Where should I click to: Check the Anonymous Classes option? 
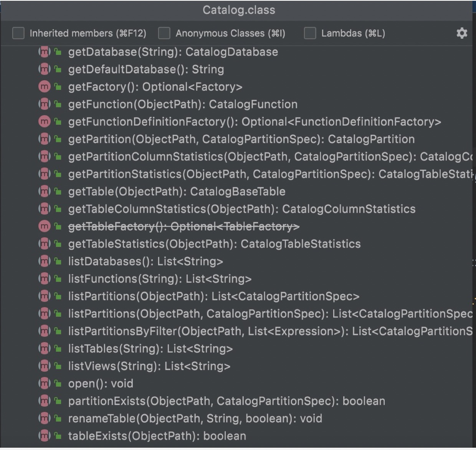point(164,33)
